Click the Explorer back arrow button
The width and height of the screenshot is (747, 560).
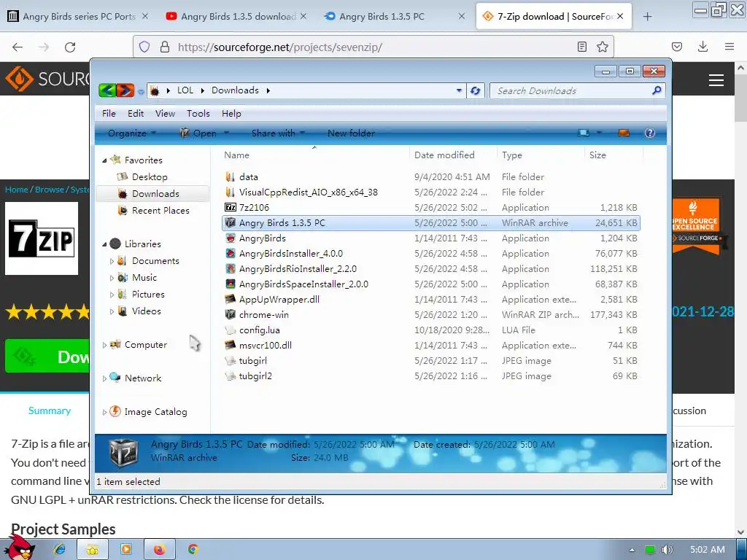[108, 90]
